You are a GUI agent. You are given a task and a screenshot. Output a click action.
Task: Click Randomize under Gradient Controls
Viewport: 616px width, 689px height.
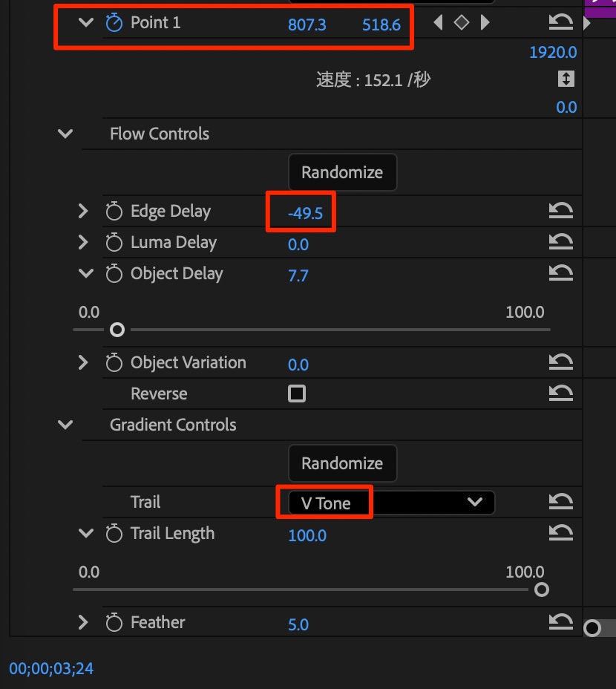342,463
